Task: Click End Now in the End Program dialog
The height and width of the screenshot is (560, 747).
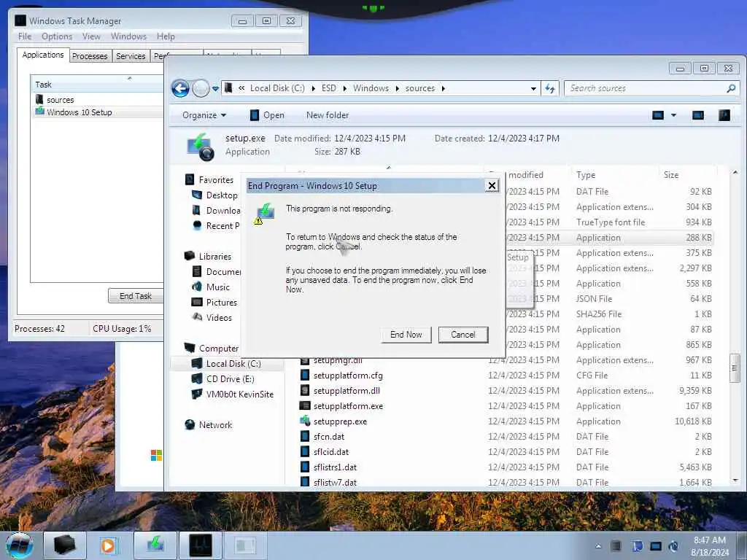Action: pyautogui.click(x=406, y=335)
